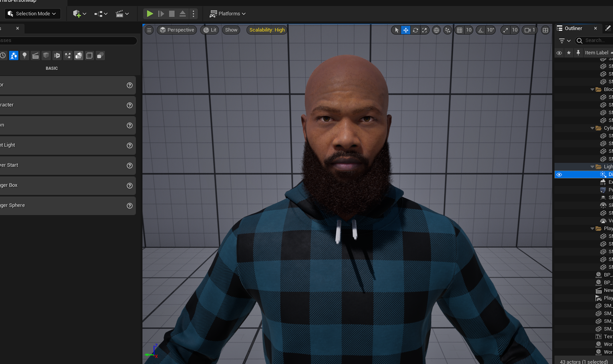Open viewport layout maximize icon
Screen dimensions: 613x364
tap(545, 30)
